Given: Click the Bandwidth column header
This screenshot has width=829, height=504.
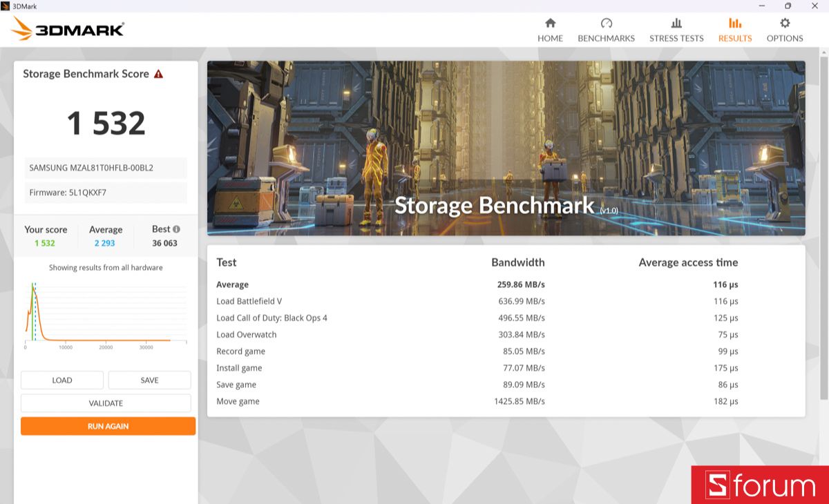Looking at the screenshot, I should 518,262.
